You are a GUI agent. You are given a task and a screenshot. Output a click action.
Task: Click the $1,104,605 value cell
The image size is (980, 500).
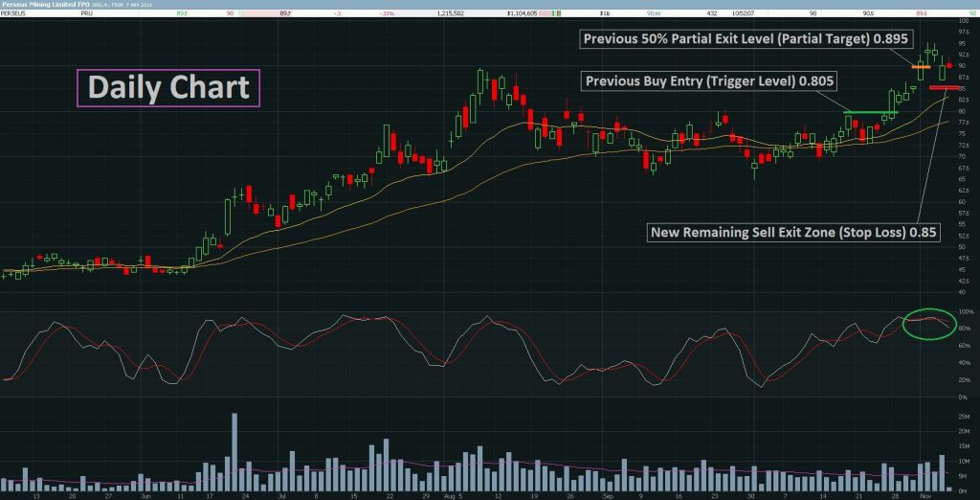click(522, 12)
